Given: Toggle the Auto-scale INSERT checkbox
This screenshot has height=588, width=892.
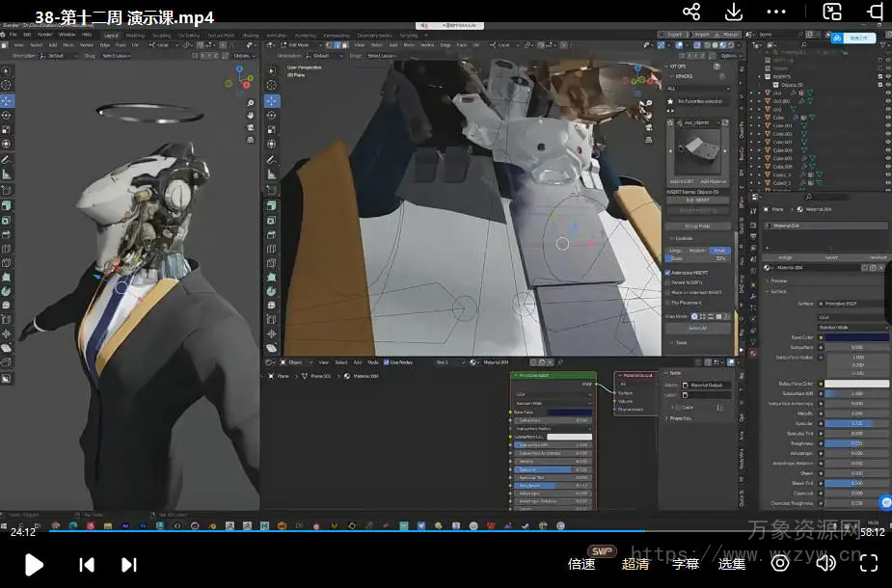Looking at the screenshot, I should 669,273.
